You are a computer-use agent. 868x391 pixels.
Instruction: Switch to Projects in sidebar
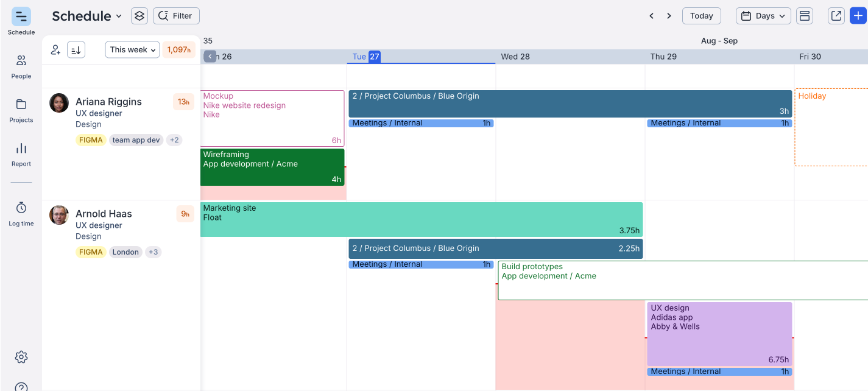coord(21,110)
